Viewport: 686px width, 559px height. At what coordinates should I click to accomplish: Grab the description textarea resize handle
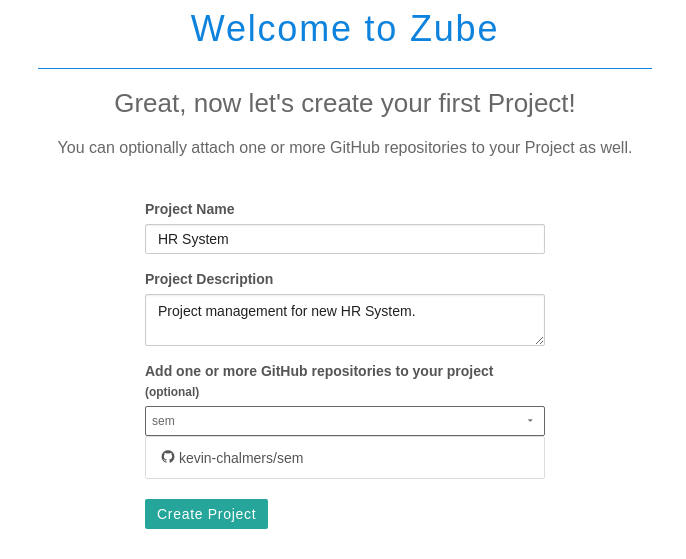540,341
